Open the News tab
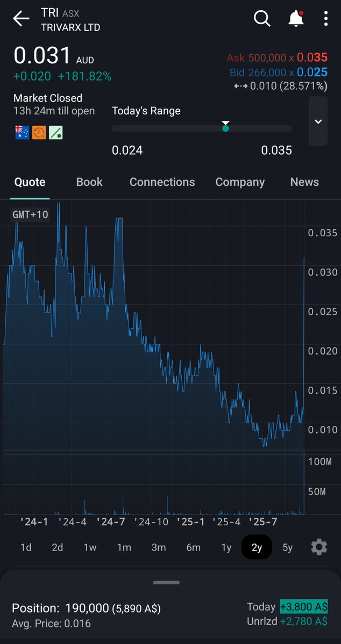The width and height of the screenshot is (341, 644). pos(304,182)
